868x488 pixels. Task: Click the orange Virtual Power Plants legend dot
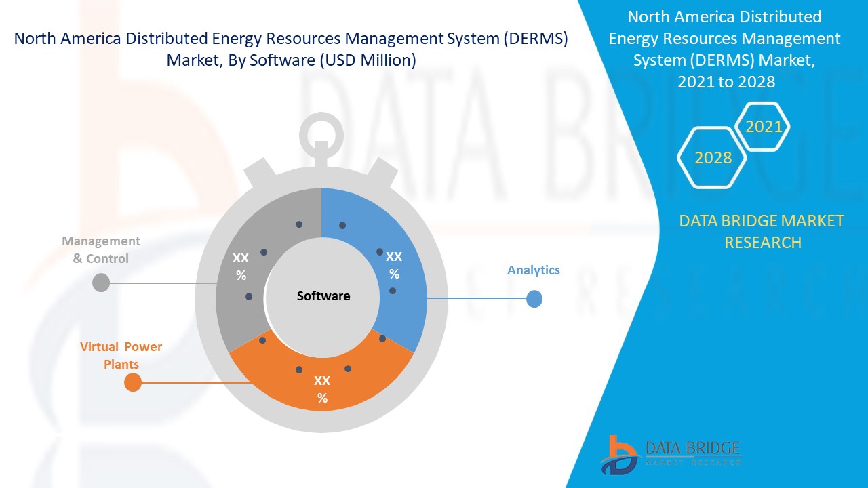133,382
